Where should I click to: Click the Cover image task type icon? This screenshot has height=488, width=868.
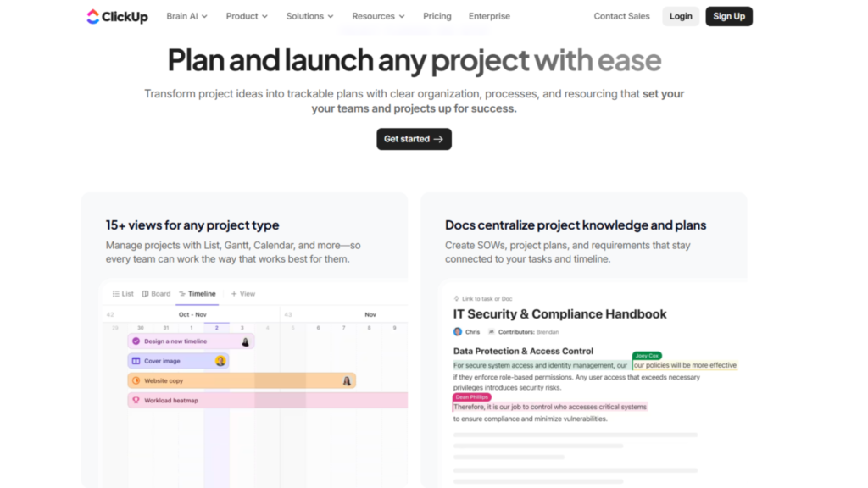(x=136, y=361)
